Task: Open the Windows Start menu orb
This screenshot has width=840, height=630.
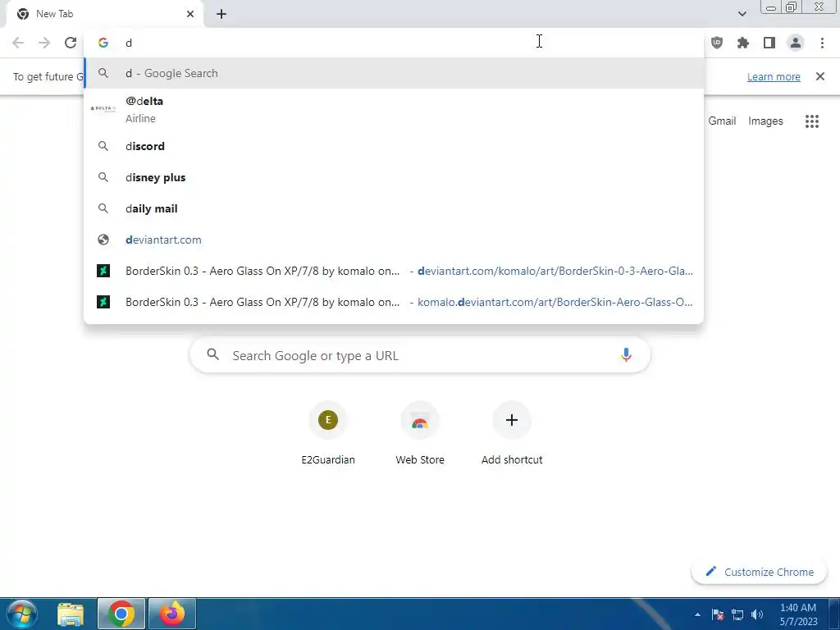Action: pyautogui.click(x=22, y=614)
